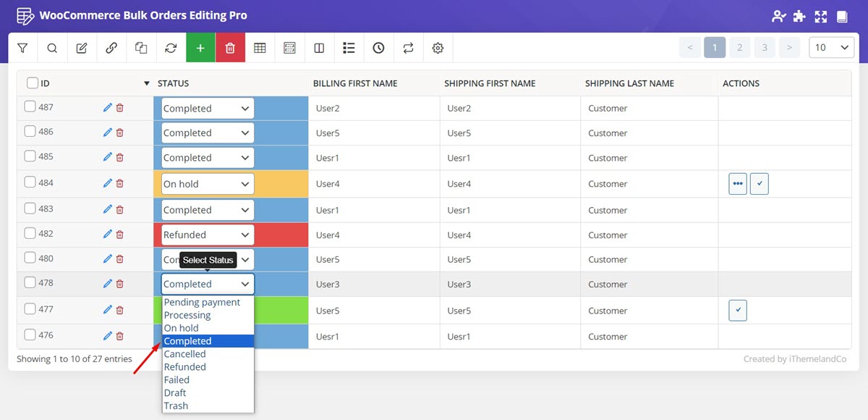Click the user check icon in header
The height and width of the screenshot is (420, 868).
pos(778,16)
